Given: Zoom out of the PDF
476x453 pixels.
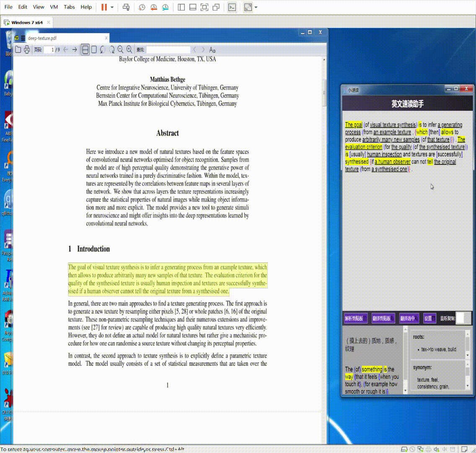Looking at the screenshot, I should [121, 49].
